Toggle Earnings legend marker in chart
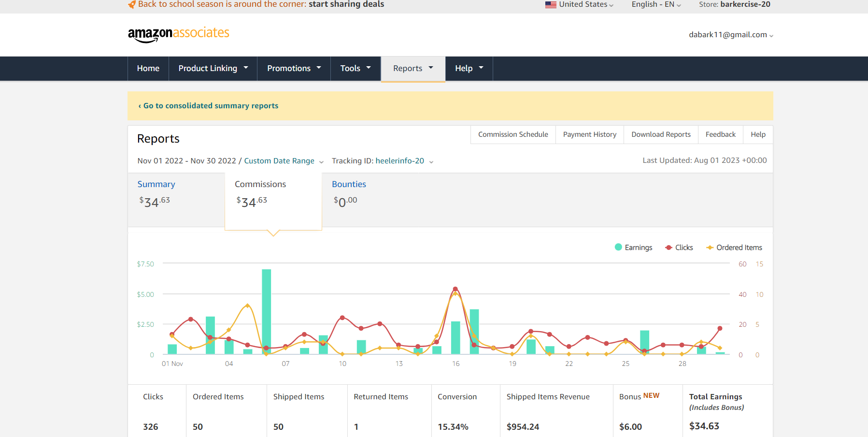868x437 pixels. (618, 247)
